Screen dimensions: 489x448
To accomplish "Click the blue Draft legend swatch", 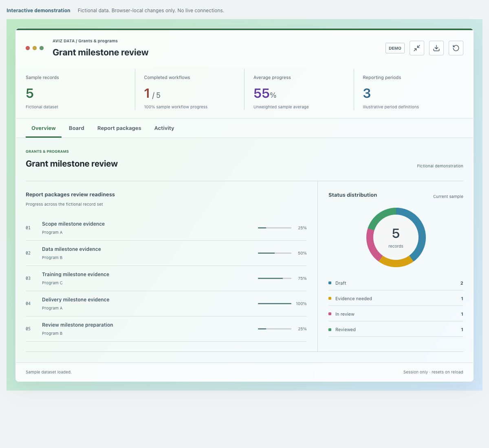I will pos(330,283).
